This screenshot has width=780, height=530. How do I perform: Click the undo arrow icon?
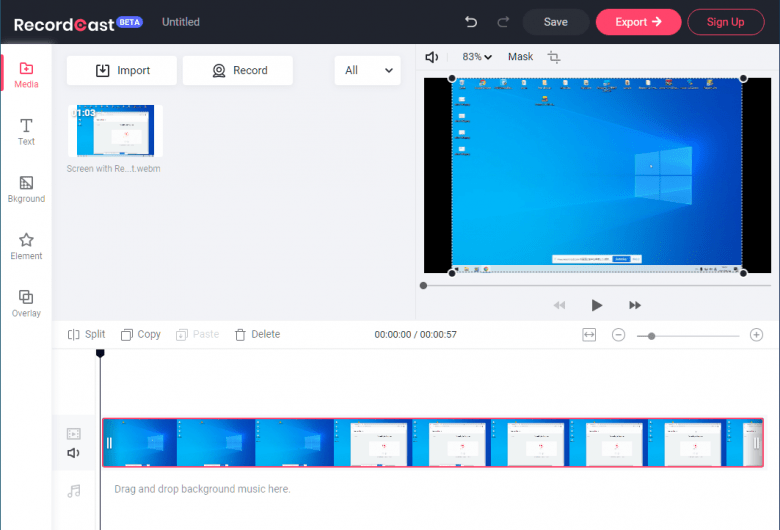point(471,22)
